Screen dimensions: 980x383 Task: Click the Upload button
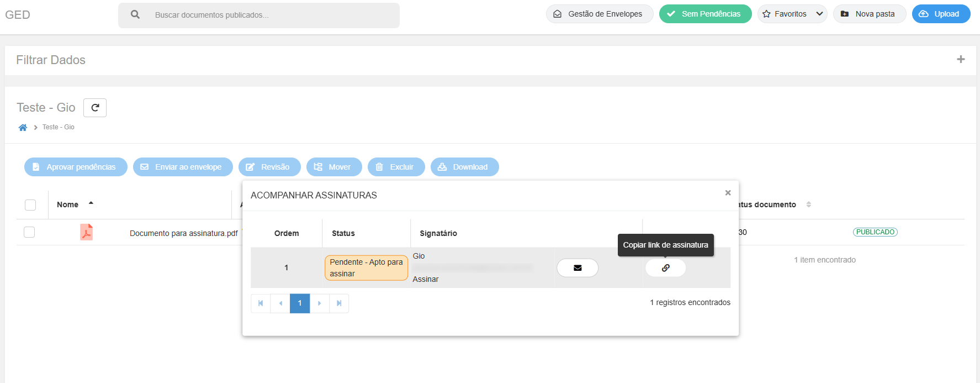(x=941, y=14)
